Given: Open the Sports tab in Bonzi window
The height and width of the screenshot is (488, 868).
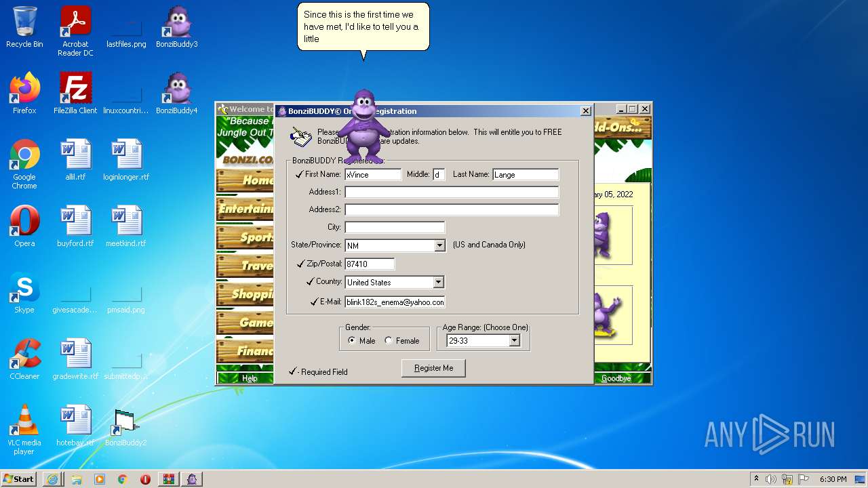Looking at the screenshot, I should coord(245,237).
